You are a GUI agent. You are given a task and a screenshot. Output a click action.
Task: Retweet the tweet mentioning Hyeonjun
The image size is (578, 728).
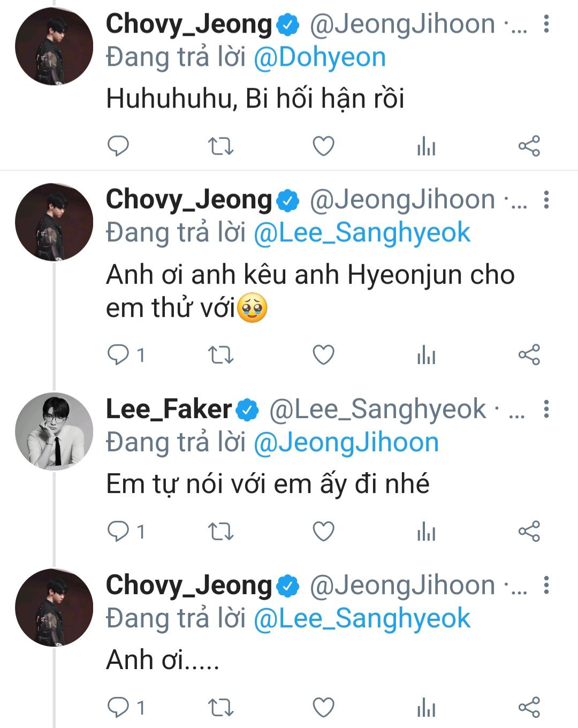tap(220, 354)
